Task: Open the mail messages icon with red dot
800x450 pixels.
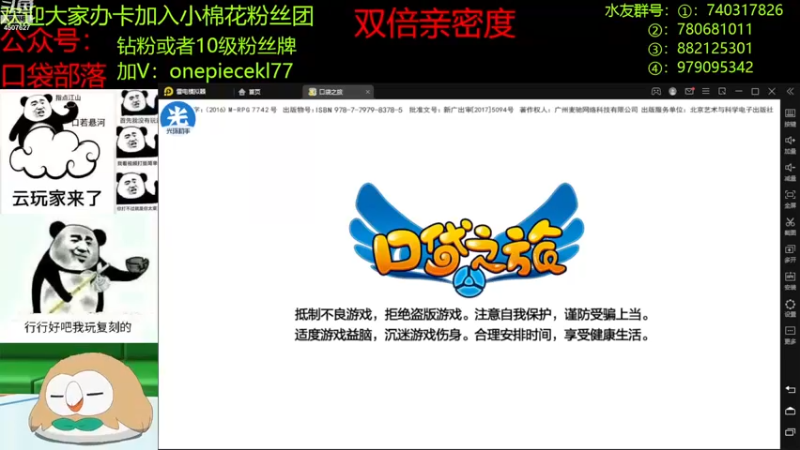Action: [x=689, y=91]
